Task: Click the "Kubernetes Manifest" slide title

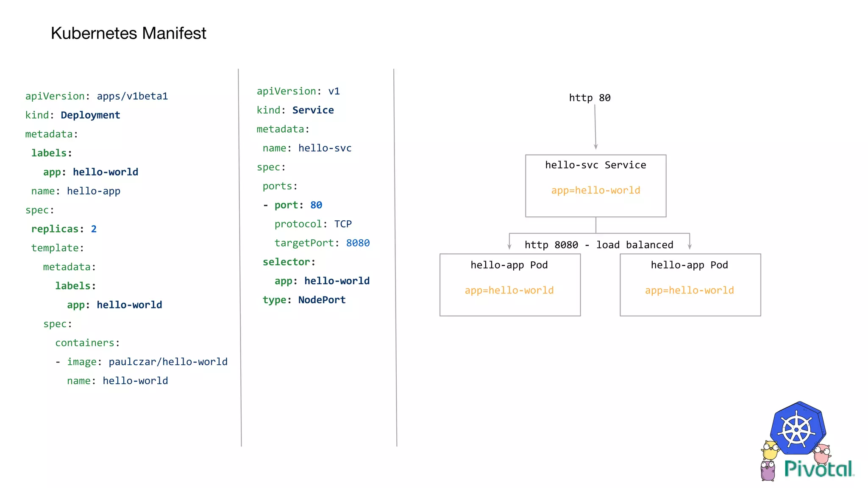Action: point(128,33)
